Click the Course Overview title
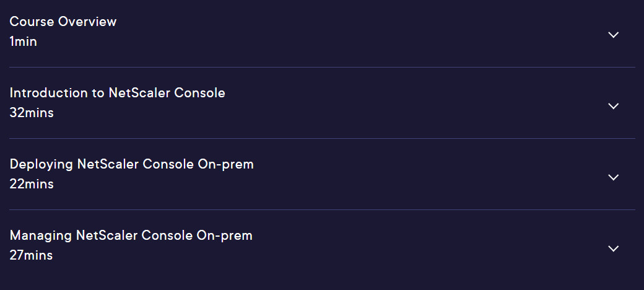This screenshot has height=290, width=644. click(x=63, y=21)
